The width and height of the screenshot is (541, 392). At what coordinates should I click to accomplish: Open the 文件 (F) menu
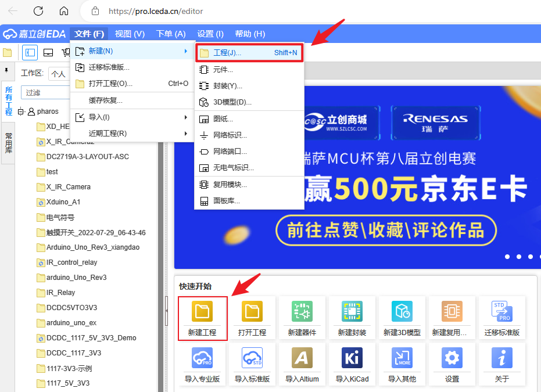[x=89, y=34]
